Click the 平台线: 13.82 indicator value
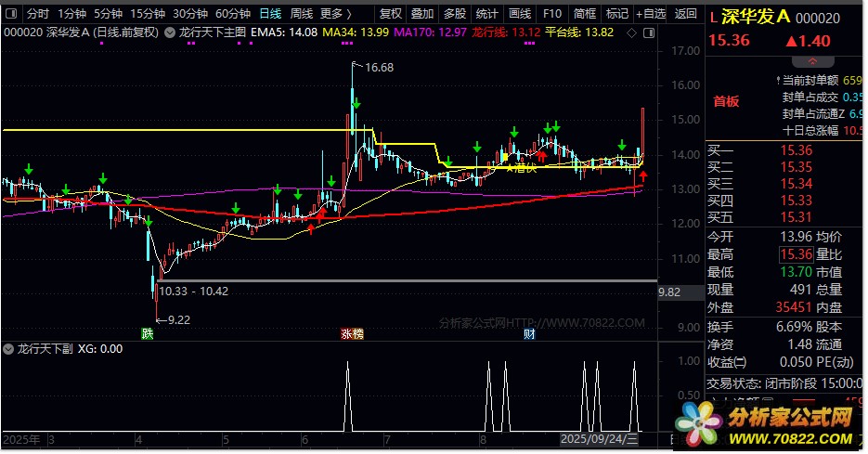Screen dimensions: 868x454 [x=579, y=32]
